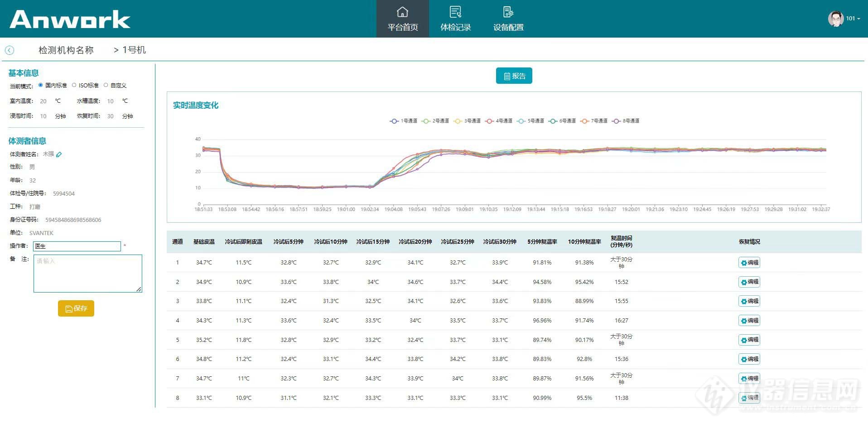Click the user avatar picture

pos(836,19)
